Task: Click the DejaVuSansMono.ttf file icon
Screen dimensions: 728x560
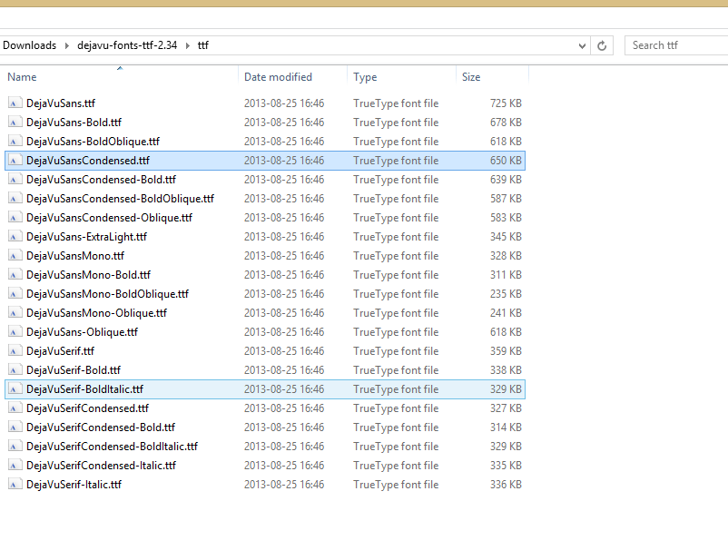Action: [x=15, y=256]
